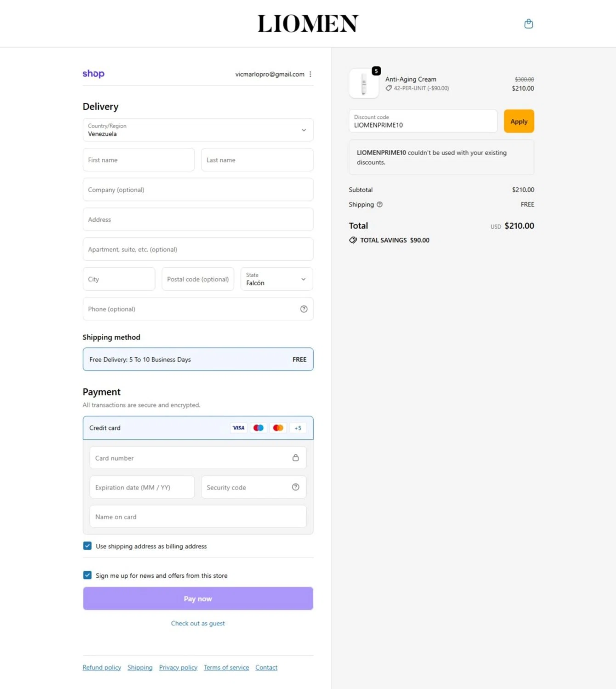Viewport: 616px width, 689px height.
Task: Click the quantity badge showing 5
Action: pos(376,71)
